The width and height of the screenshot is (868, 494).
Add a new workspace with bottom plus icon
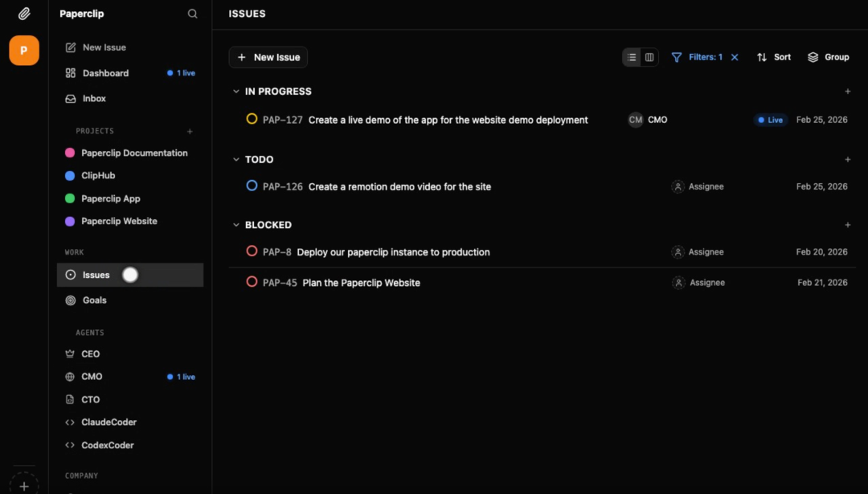click(x=24, y=486)
